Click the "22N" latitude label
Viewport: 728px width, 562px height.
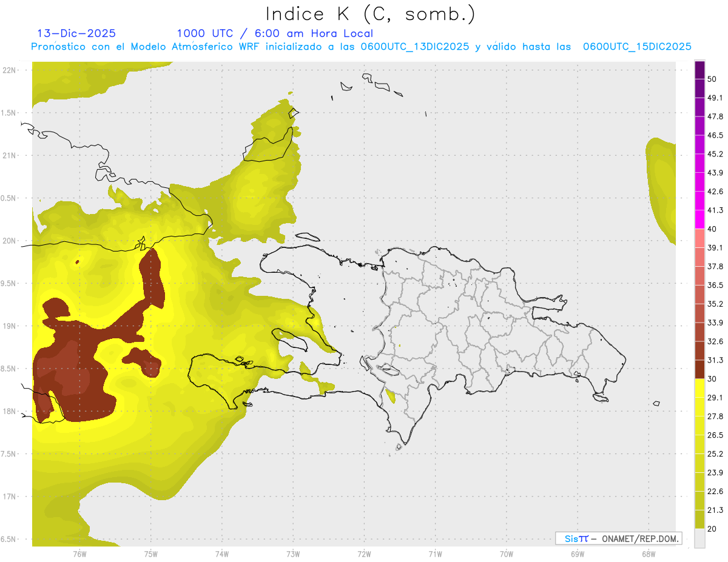(8, 70)
